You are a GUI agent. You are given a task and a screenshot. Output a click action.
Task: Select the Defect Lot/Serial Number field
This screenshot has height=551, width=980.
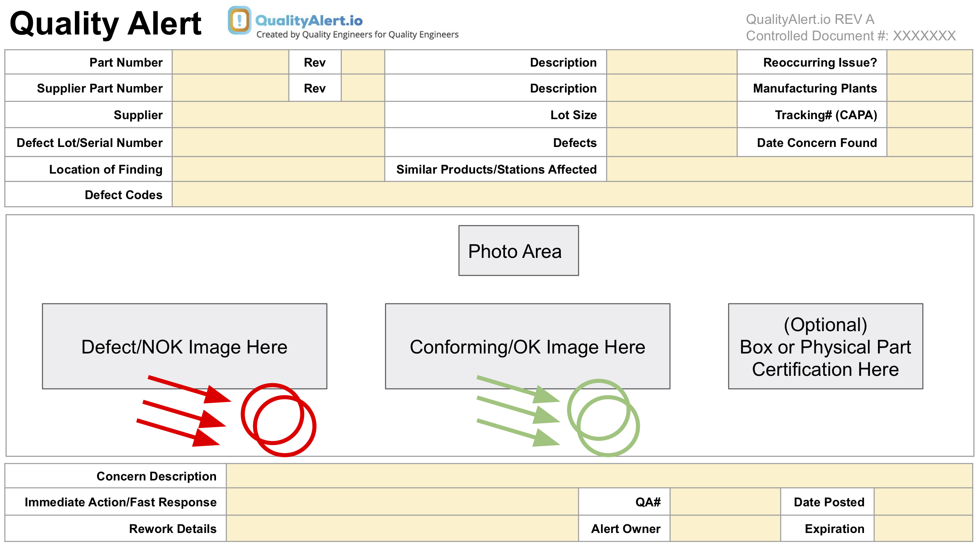tap(278, 143)
